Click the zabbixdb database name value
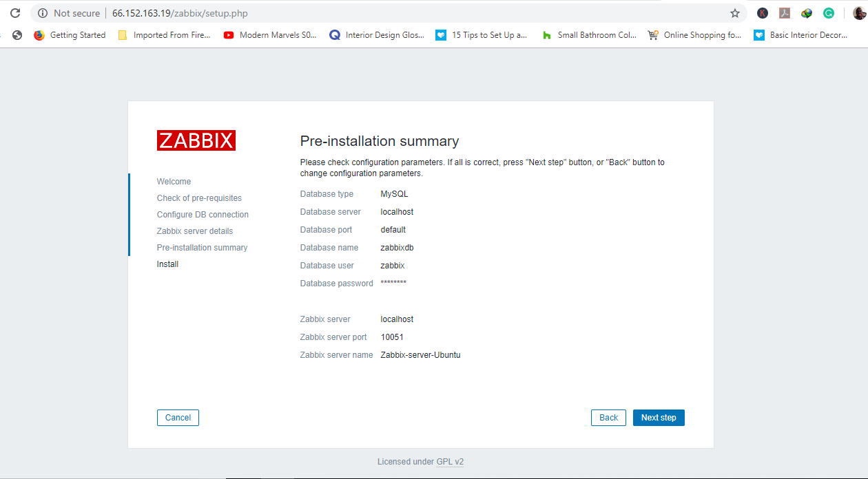 [x=397, y=248]
